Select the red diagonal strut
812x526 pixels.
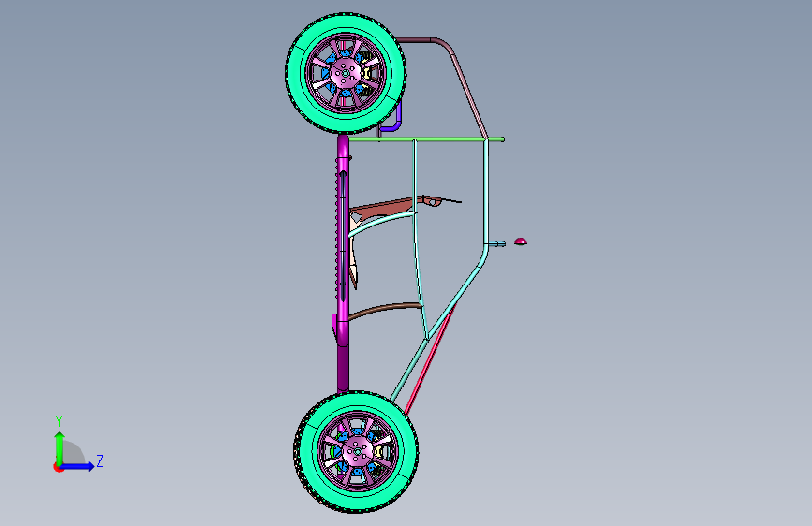(430, 359)
